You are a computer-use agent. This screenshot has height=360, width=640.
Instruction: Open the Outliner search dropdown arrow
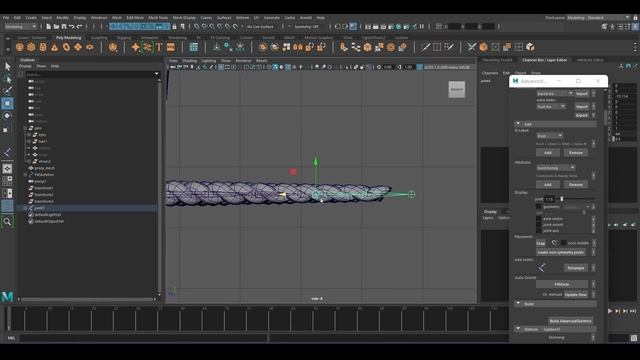tap(156, 74)
